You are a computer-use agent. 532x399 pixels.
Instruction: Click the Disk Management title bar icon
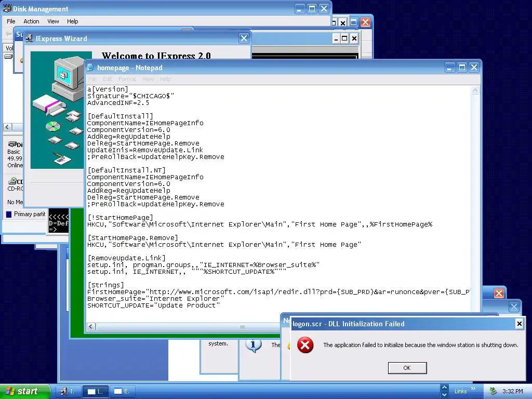[7, 8]
